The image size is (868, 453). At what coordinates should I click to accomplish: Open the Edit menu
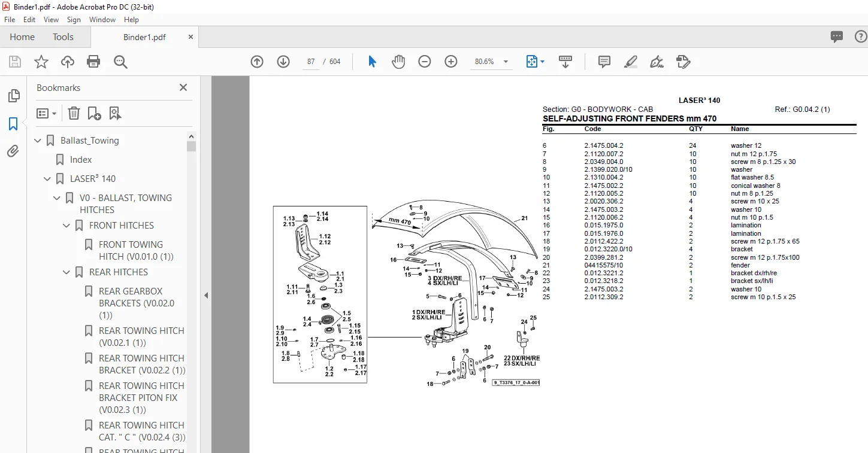tap(29, 20)
